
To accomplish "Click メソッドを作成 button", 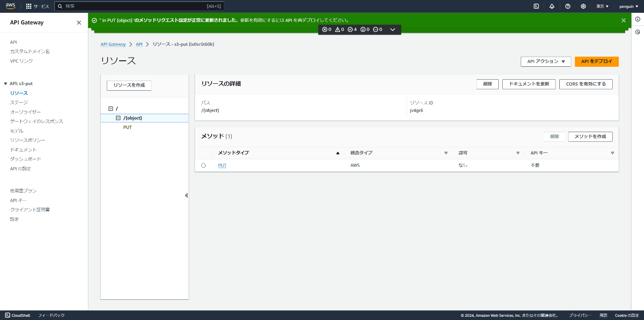I will click(x=590, y=137).
